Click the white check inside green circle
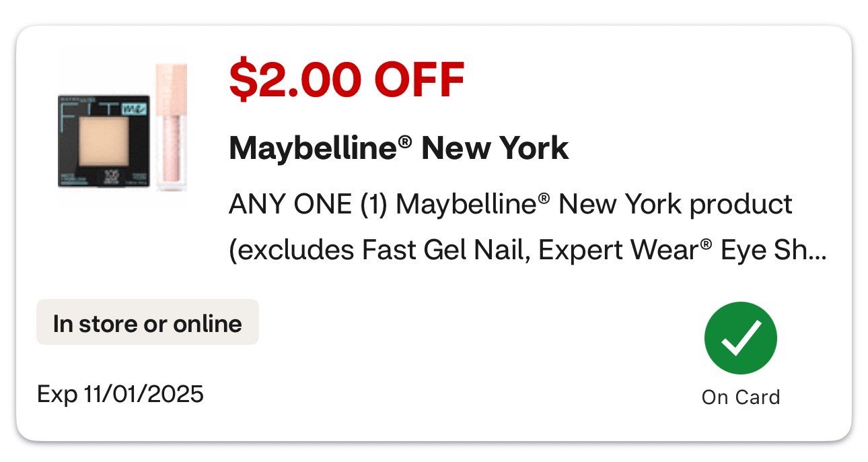This screenshot has height=462, width=868. 740,338
